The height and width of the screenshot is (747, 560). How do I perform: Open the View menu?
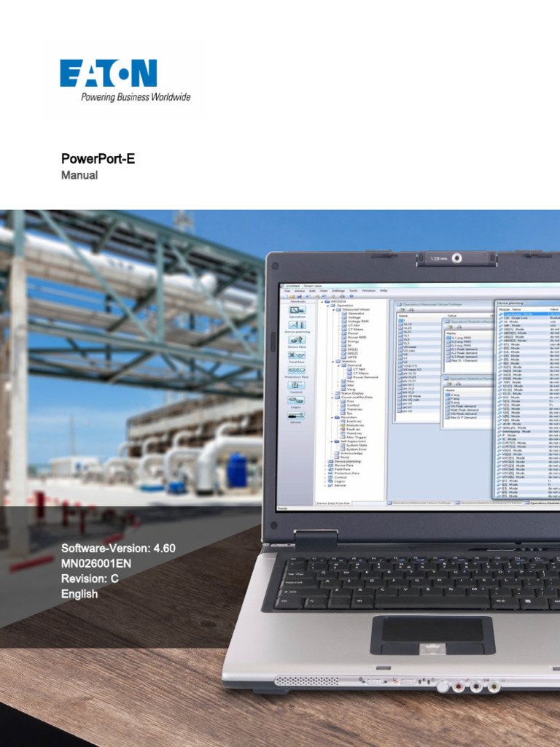click(x=324, y=290)
